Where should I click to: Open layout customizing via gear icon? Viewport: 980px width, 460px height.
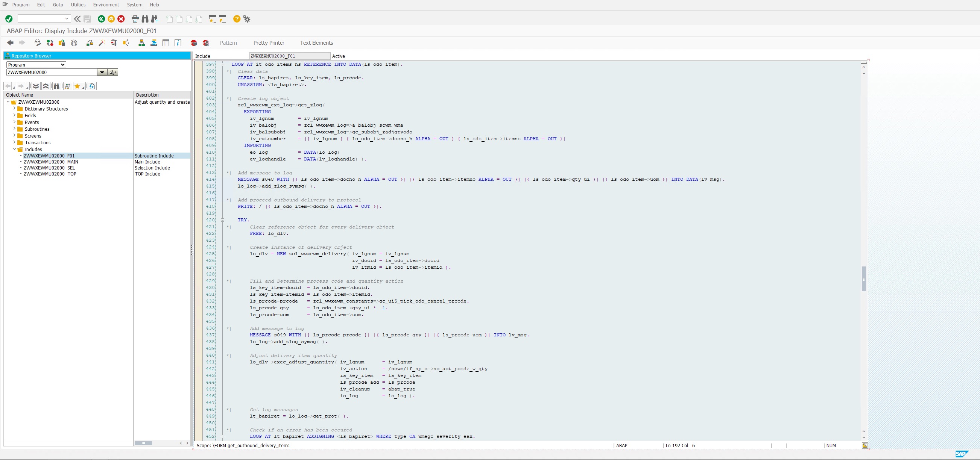tap(247, 19)
